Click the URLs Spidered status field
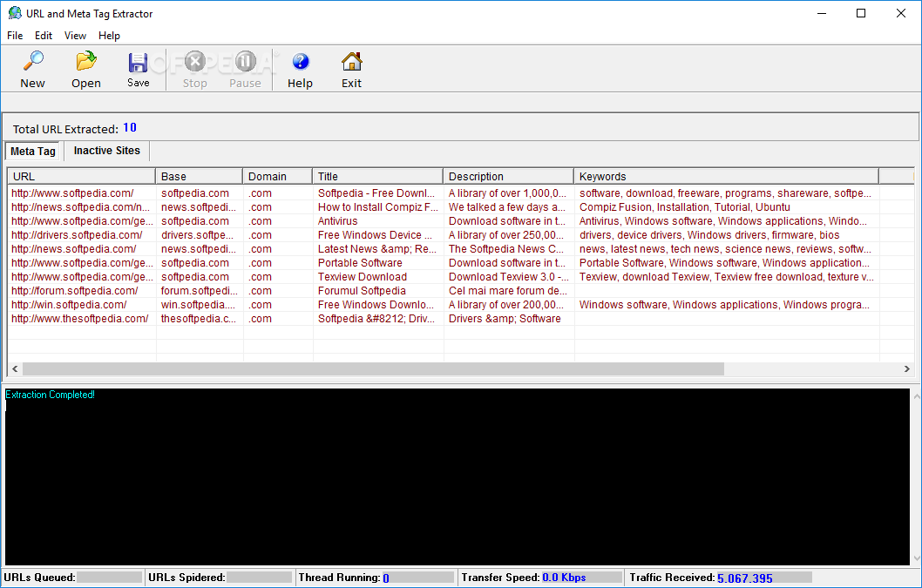922x588 pixels. click(260, 578)
